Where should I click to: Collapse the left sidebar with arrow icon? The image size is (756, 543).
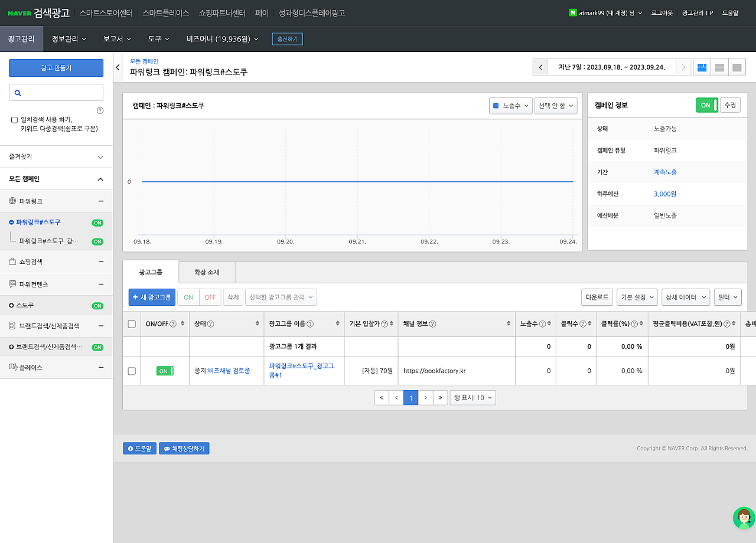click(x=118, y=67)
